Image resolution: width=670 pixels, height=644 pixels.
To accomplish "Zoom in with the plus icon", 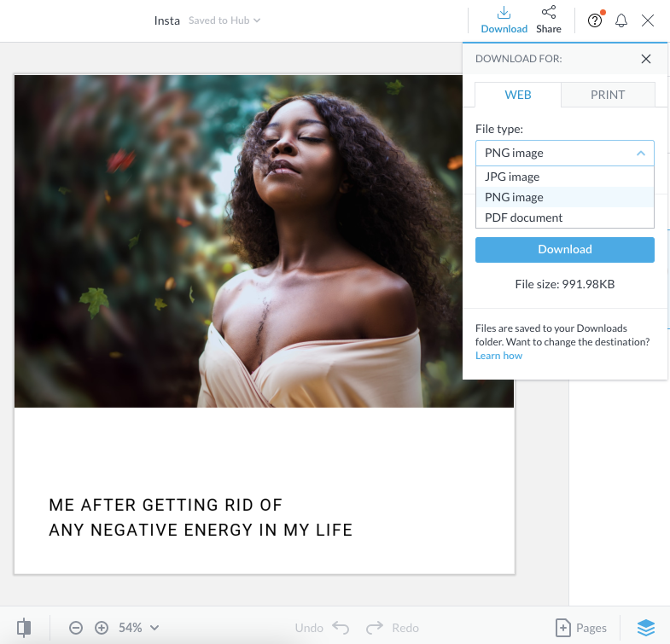I will pos(102,628).
